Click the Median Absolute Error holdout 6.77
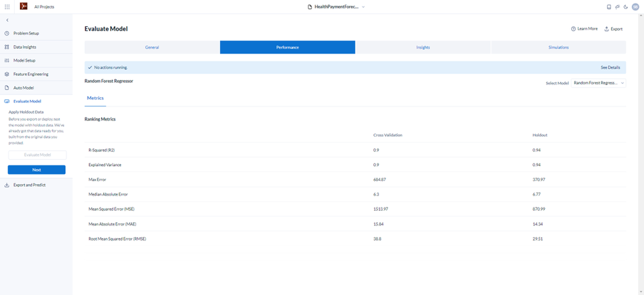This screenshot has width=644, height=295. [x=536, y=194]
